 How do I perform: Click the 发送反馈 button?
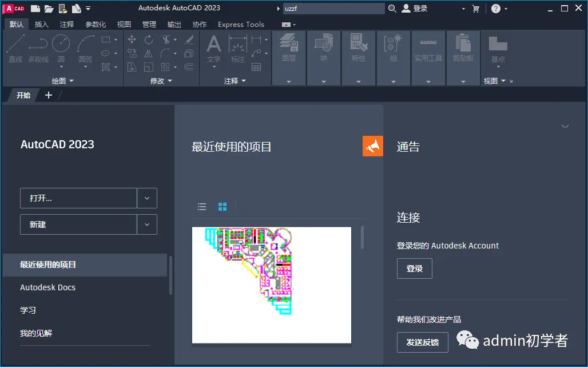pyautogui.click(x=423, y=342)
